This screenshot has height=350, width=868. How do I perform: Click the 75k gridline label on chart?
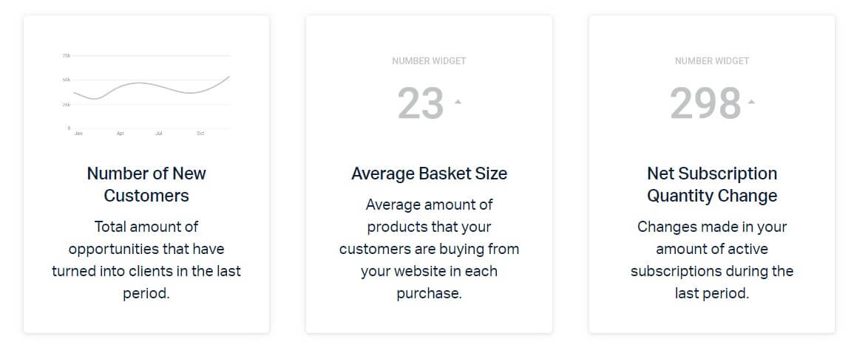tap(66, 56)
